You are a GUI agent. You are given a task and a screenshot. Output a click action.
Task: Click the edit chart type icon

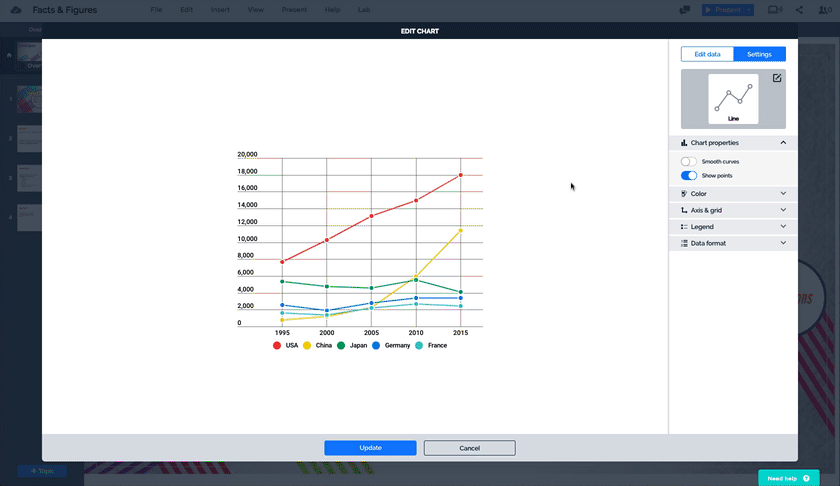pos(777,78)
